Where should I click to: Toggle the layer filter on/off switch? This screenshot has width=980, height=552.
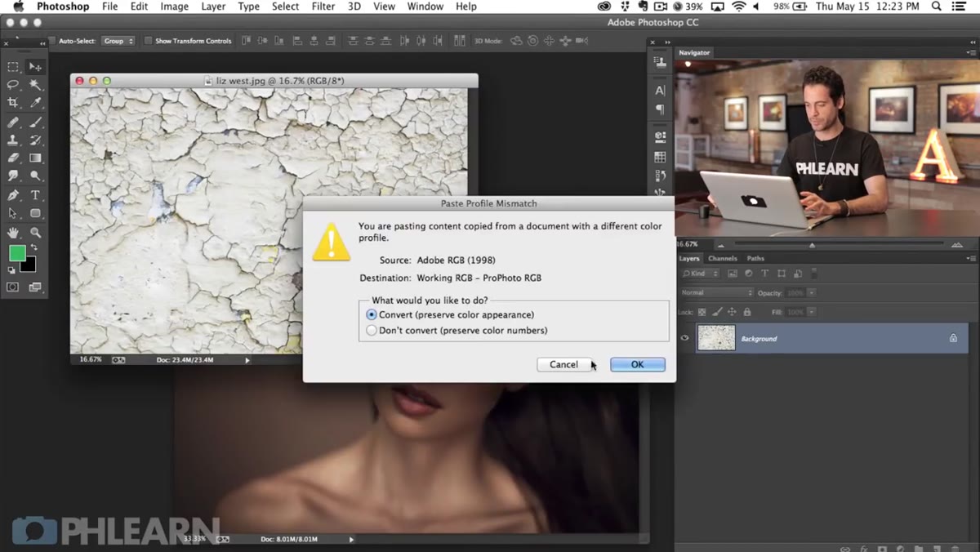[x=813, y=274]
